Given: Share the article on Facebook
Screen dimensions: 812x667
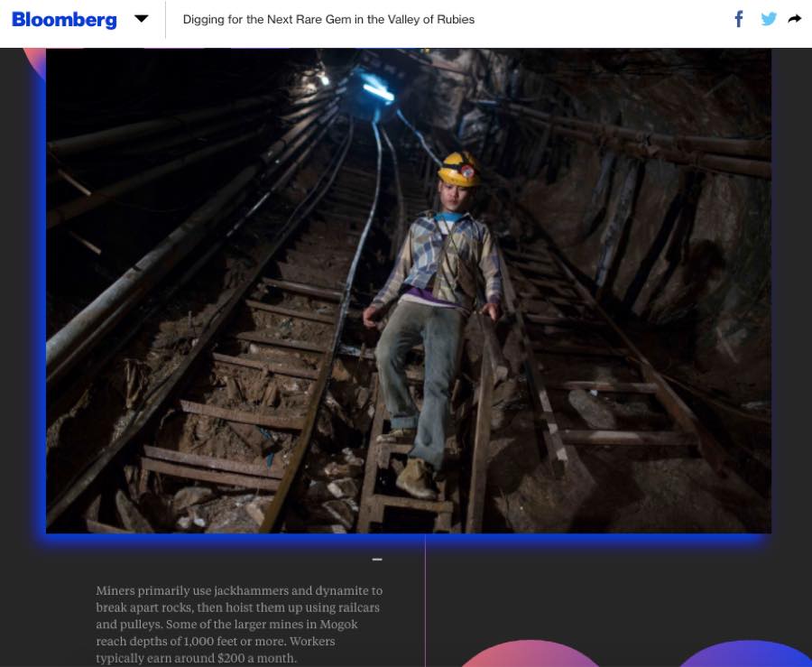Looking at the screenshot, I should click(x=739, y=19).
